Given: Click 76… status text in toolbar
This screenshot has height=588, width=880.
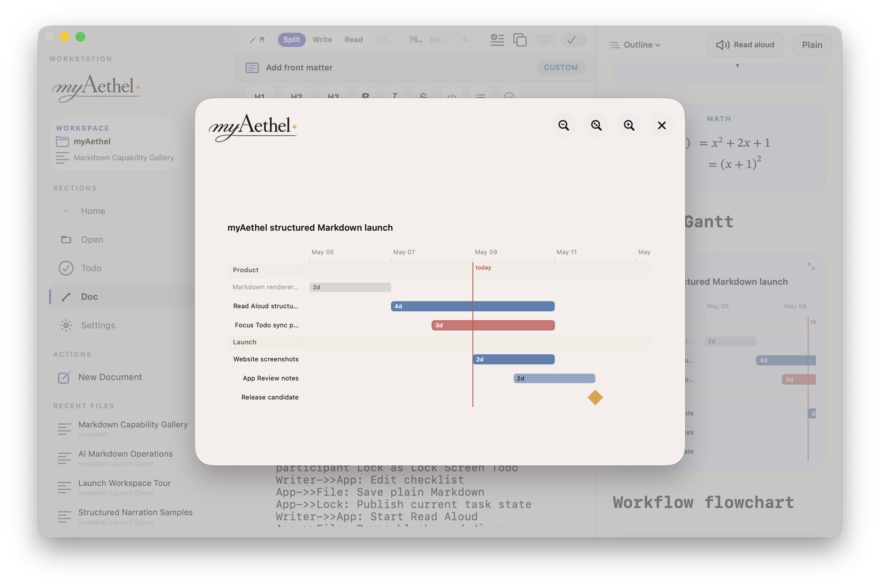Looking at the screenshot, I should [415, 39].
